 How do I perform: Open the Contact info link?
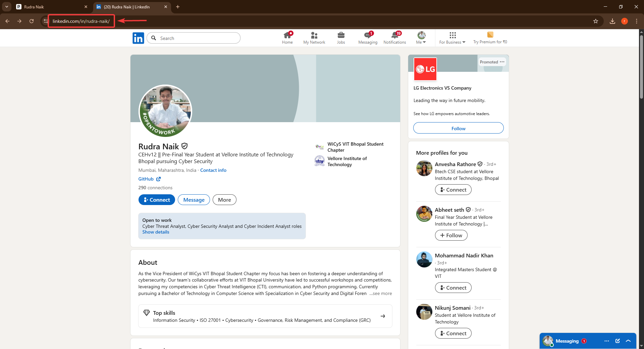pyautogui.click(x=213, y=170)
